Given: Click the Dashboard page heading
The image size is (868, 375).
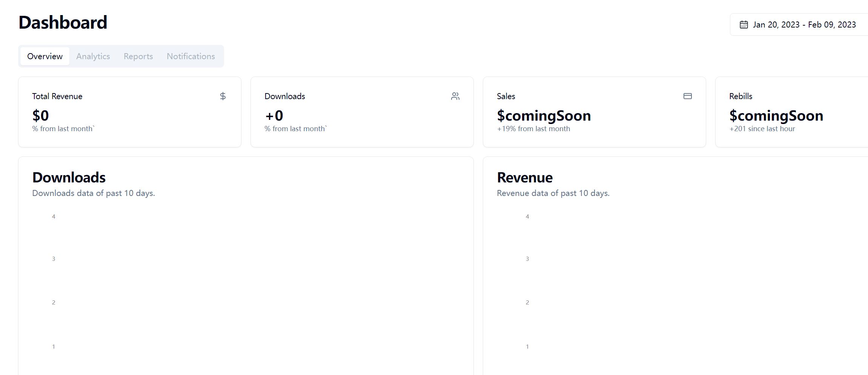Looking at the screenshot, I should (x=63, y=23).
